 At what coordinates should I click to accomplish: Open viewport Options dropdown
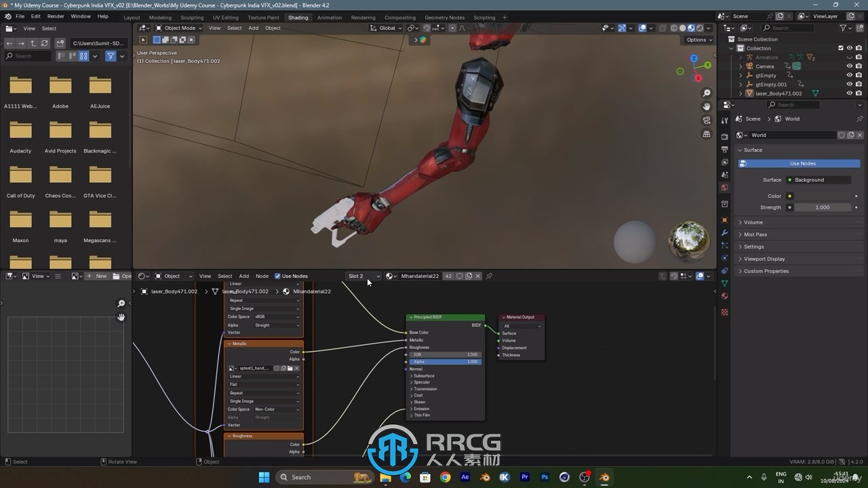(x=699, y=40)
